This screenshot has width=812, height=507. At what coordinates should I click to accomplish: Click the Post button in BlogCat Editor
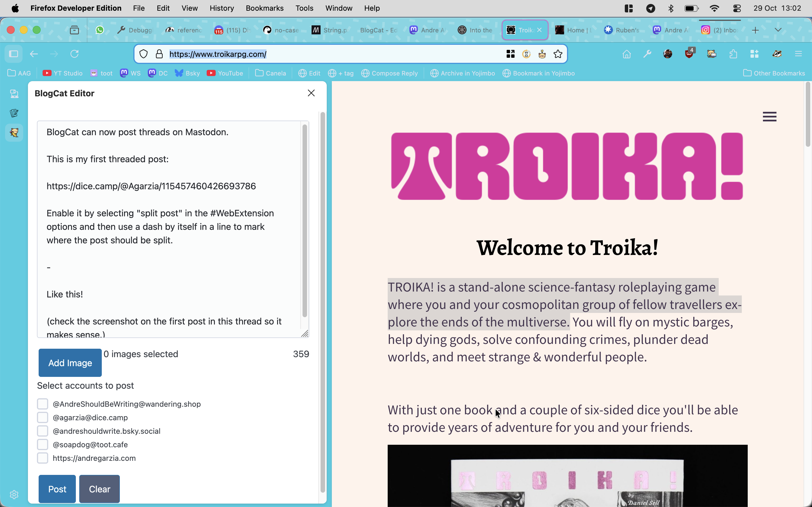click(57, 489)
